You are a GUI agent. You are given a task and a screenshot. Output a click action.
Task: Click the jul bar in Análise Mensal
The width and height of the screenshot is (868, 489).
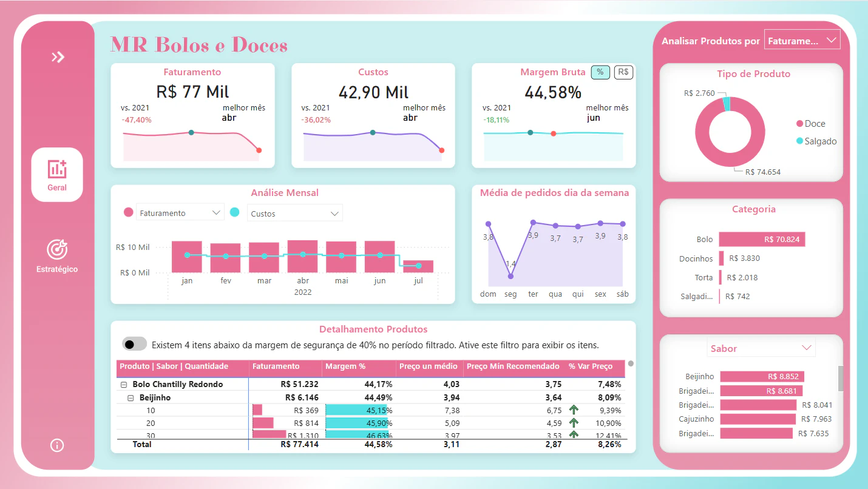tap(418, 266)
